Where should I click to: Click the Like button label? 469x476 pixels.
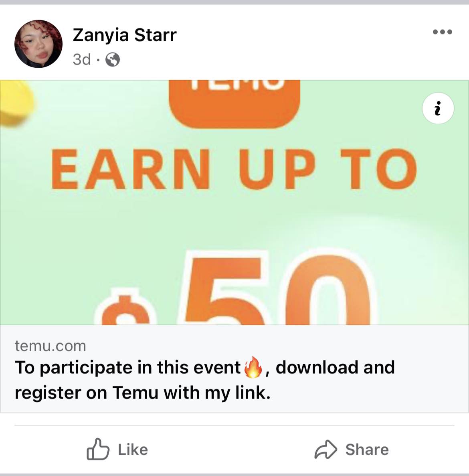(133, 449)
